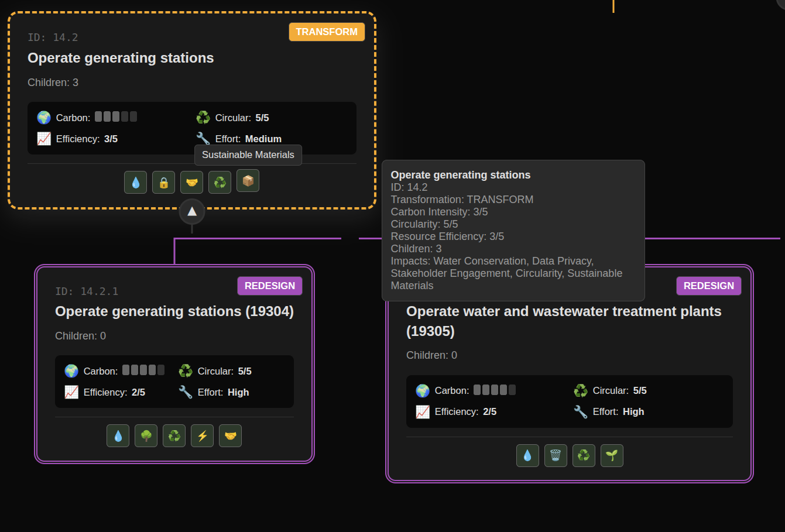Click the TRANSFORM badge on node 14.2
The width and height of the screenshot is (785, 532).
pos(327,32)
